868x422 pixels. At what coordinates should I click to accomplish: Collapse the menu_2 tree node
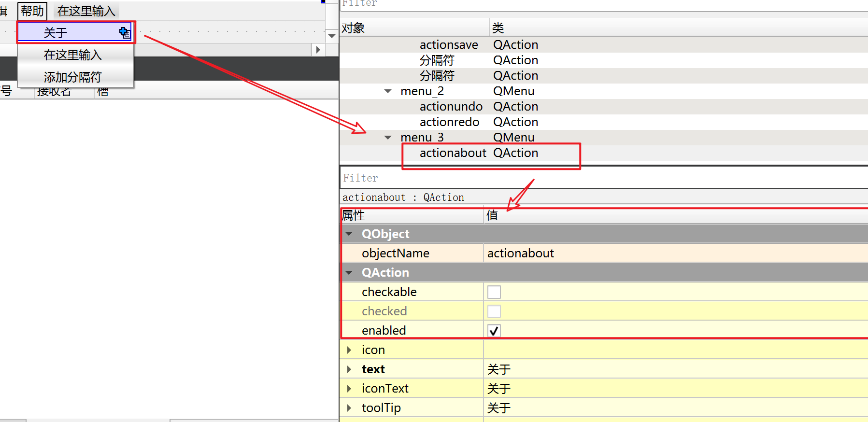(388, 91)
